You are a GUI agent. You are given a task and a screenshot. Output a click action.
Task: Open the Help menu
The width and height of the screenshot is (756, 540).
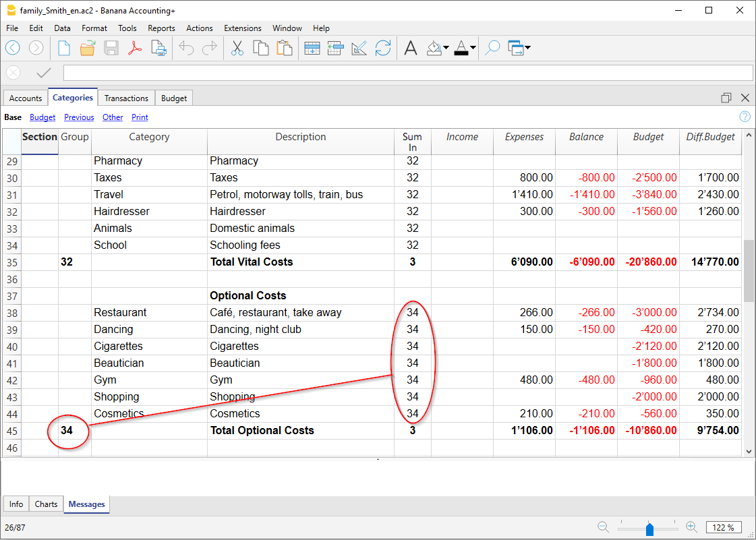click(321, 28)
